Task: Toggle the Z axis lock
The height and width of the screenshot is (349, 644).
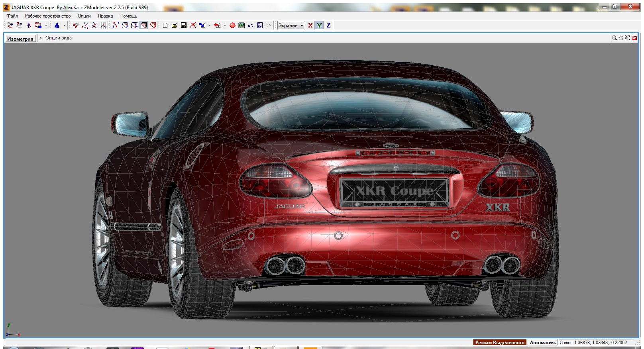Action: [328, 25]
